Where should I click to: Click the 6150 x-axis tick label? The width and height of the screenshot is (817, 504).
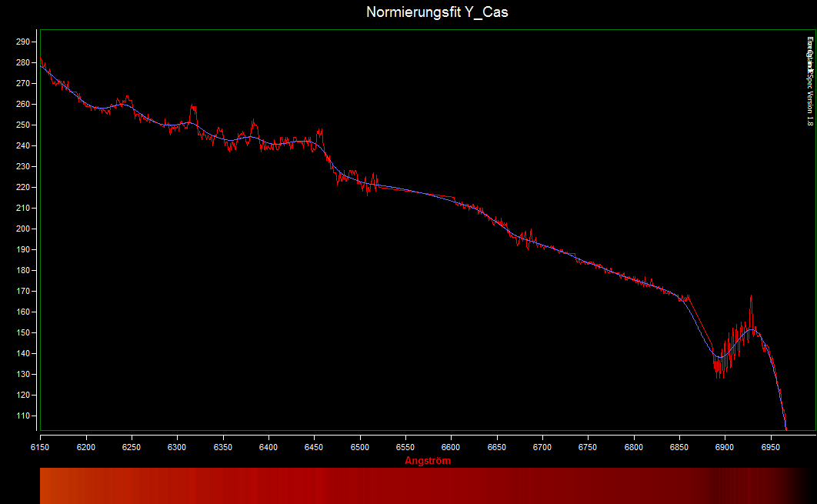coord(40,447)
